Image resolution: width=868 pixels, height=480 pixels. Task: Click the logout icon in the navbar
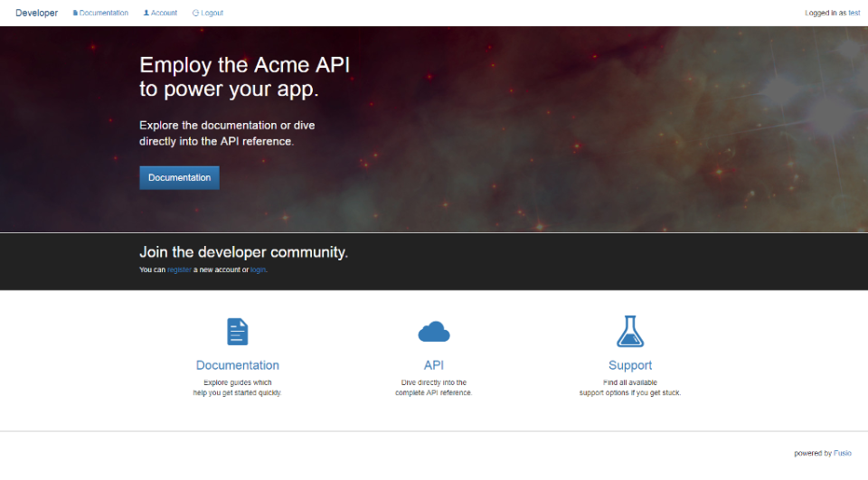coord(196,14)
